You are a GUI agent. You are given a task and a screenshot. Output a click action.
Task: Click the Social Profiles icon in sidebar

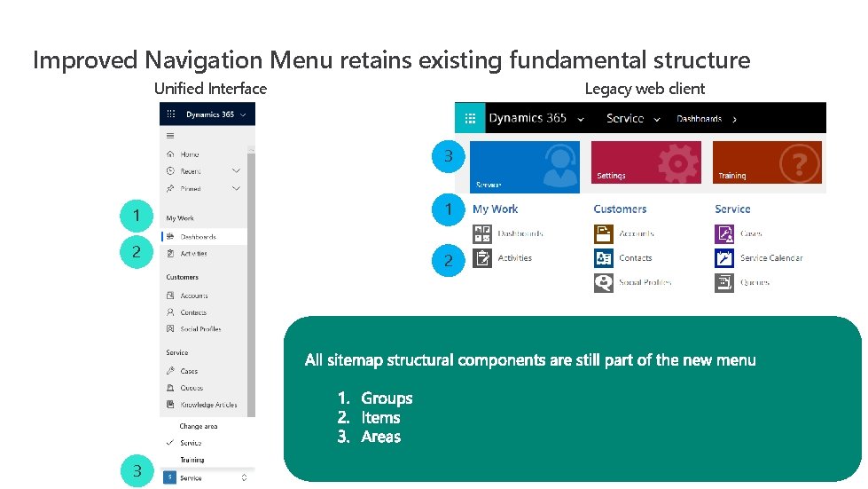[x=170, y=329]
